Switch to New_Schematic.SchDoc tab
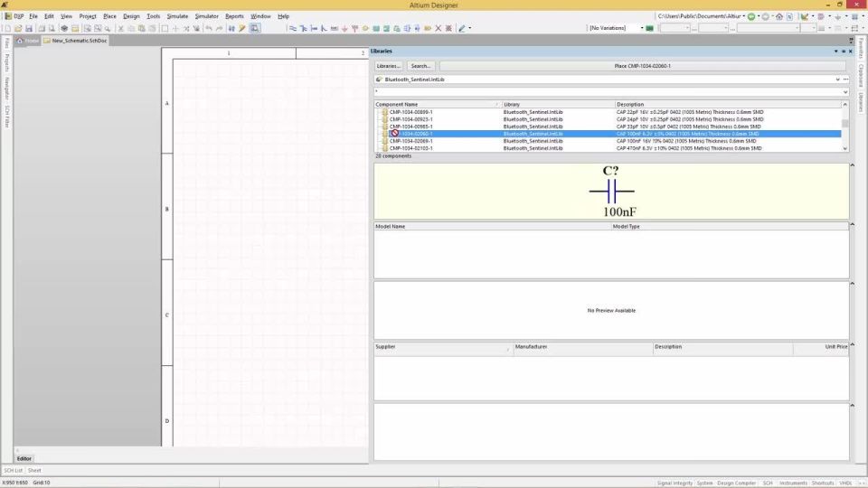 (x=75, y=41)
